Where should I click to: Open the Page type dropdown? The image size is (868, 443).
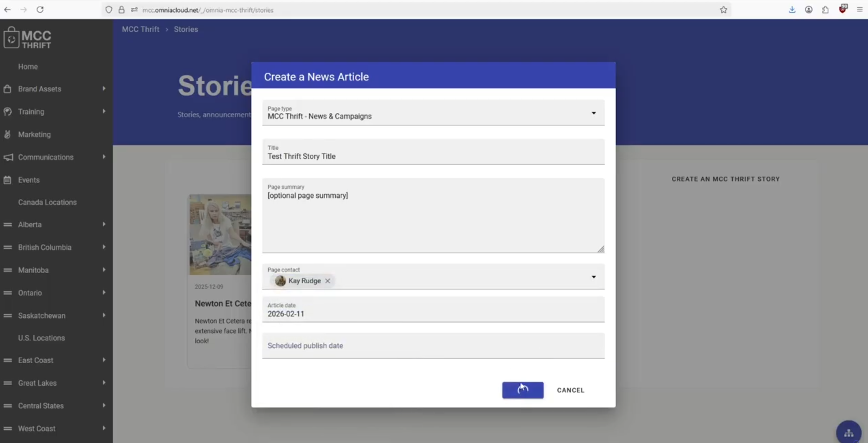(x=434, y=112)
